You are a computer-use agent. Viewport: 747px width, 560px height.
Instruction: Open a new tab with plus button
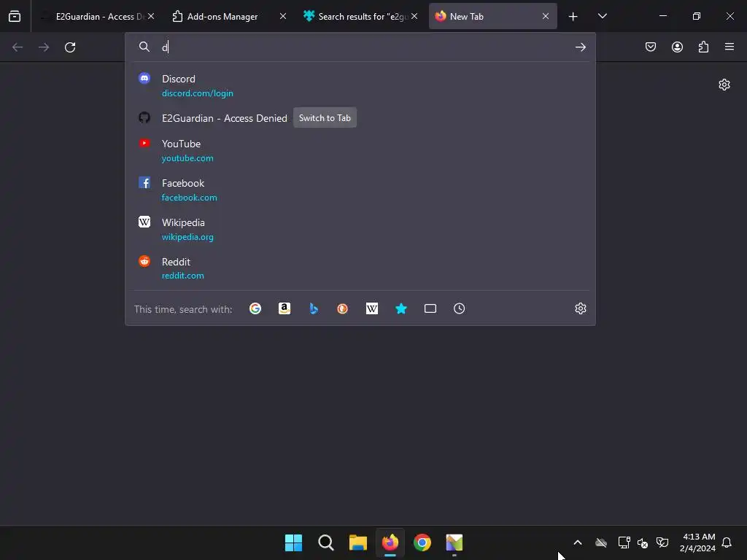(573, 16)
